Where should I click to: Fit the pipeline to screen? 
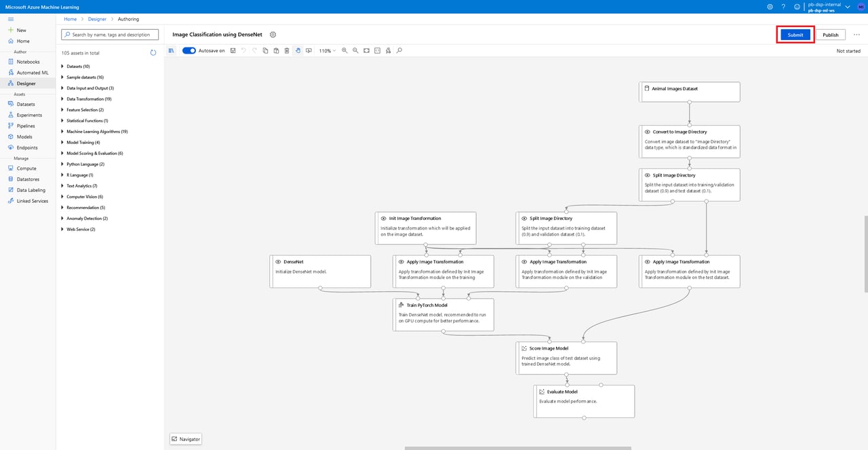(x=366, y=50)
